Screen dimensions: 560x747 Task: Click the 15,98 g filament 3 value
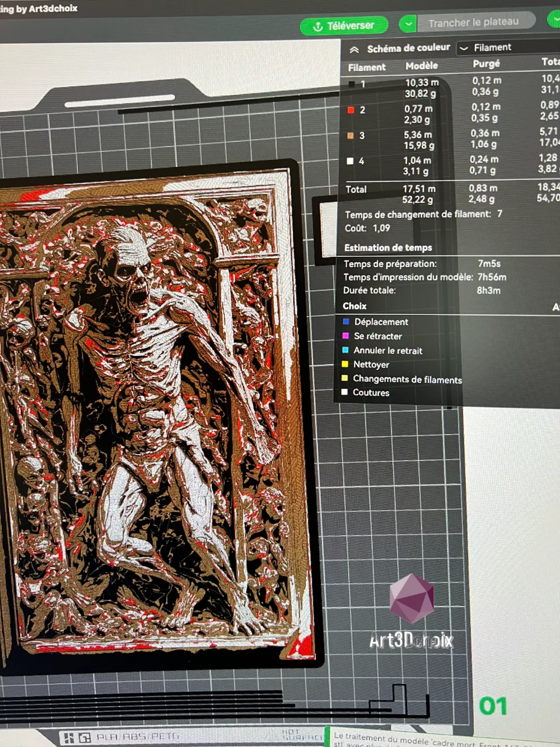(419, 146)
